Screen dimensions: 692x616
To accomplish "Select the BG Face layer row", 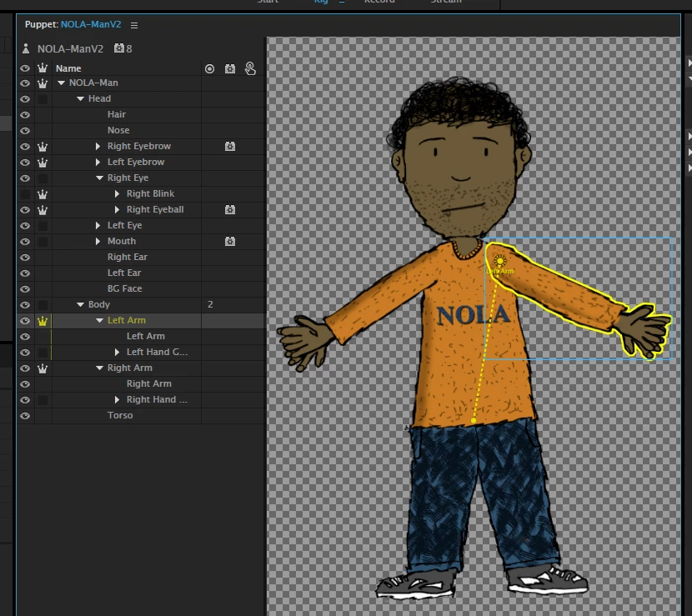I will click(141, 288).
